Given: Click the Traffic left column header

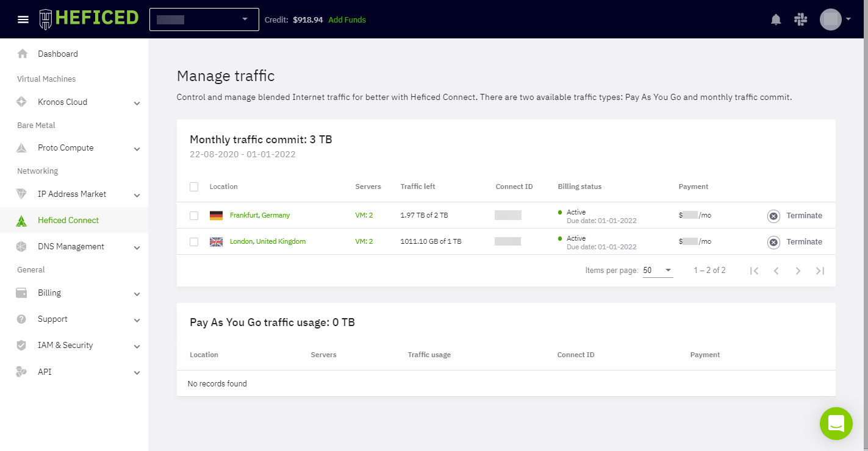Looking at the screenshot, I should click(418, 186).
